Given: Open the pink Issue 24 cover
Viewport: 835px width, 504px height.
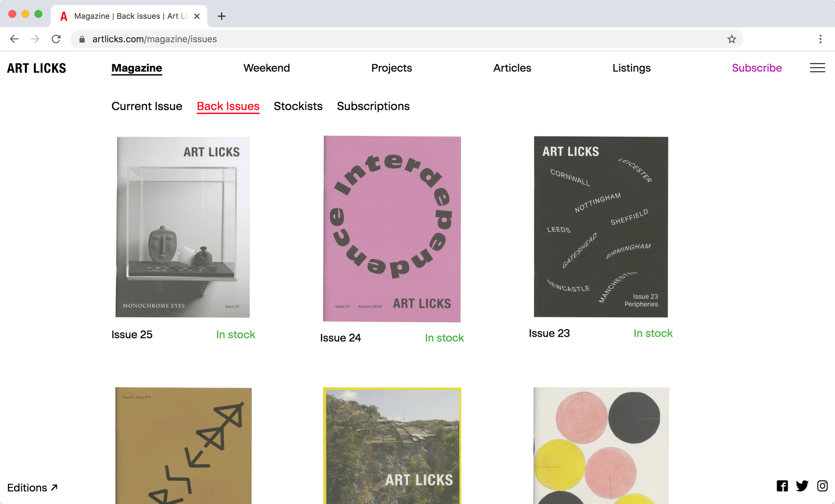Looking at the screenshot, I should [x=392, y=229].
